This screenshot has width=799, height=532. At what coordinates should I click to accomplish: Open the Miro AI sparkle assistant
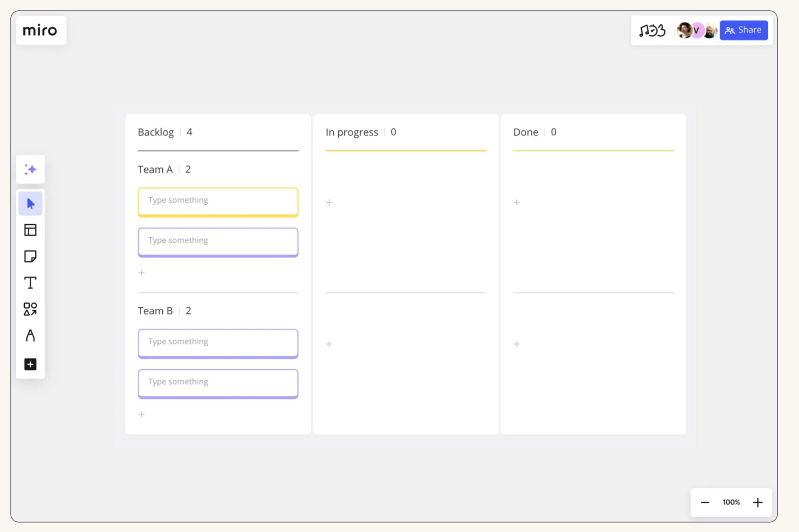30,169
